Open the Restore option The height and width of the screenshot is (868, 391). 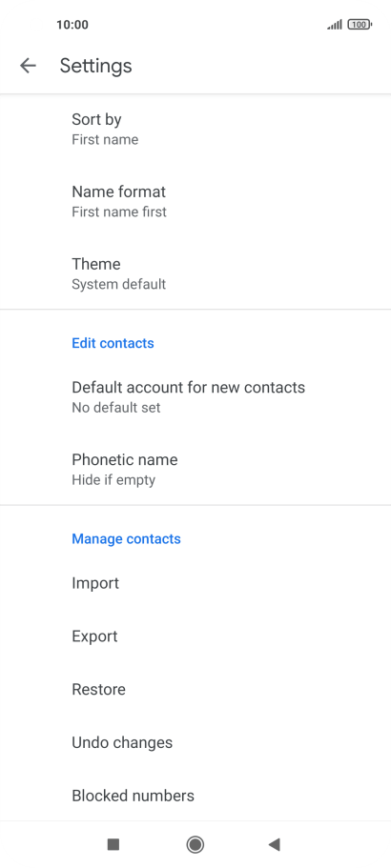click(195, 690)
